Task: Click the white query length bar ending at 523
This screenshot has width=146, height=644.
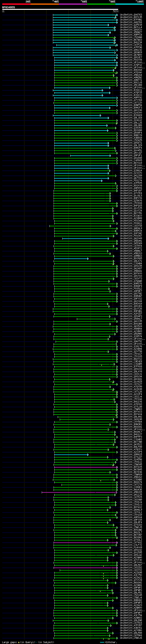Action: click(60, 10)
